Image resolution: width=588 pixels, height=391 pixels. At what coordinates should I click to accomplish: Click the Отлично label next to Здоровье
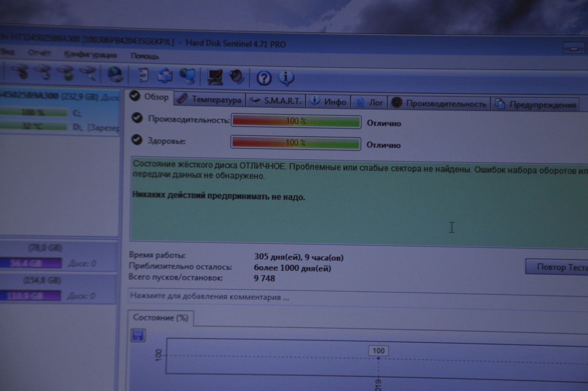[x=383, y=145]
